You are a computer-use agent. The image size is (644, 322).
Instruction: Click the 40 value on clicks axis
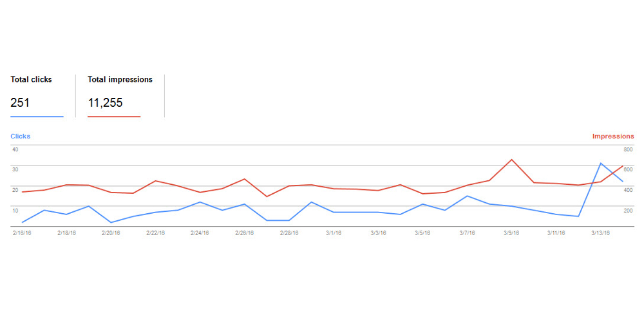(x=15, y=149)
